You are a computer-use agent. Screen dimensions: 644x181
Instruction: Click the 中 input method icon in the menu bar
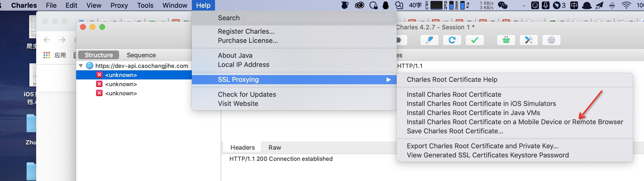[574, 5]
